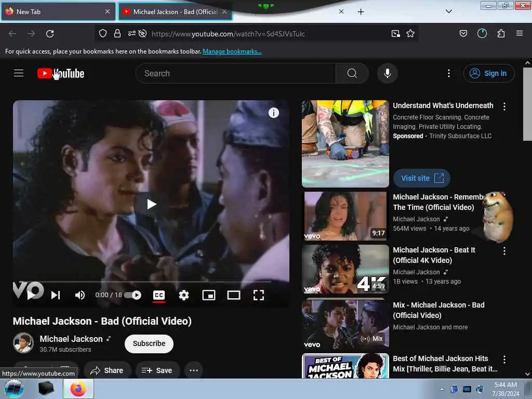Toggle closed captions CC button
The image size is (532, 399).
click(x=159, y=295)
